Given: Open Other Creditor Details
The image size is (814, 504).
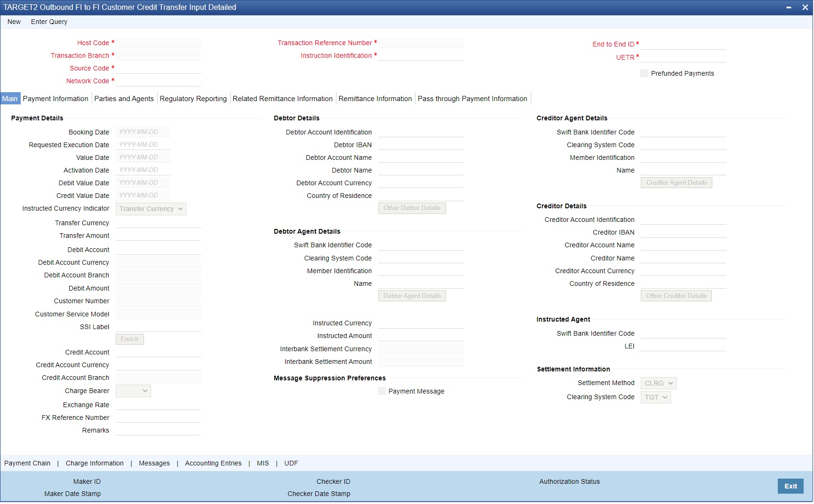Looking at the screenshot, I should [x=676, y=296].
